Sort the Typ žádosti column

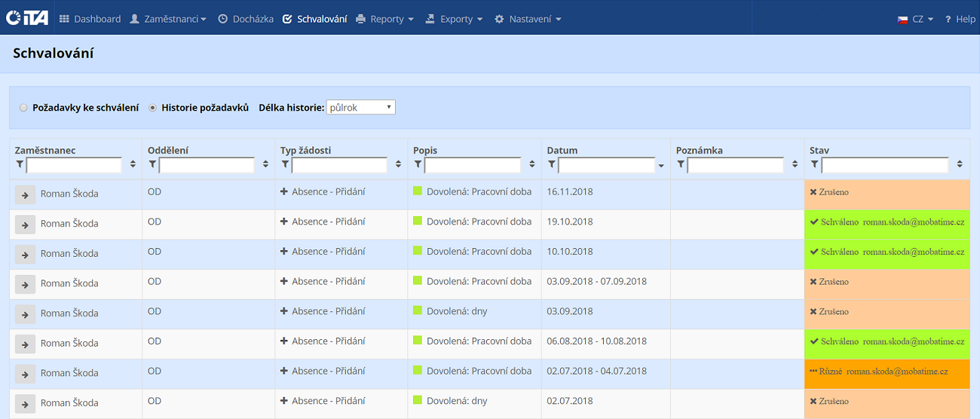pos(399,164)
